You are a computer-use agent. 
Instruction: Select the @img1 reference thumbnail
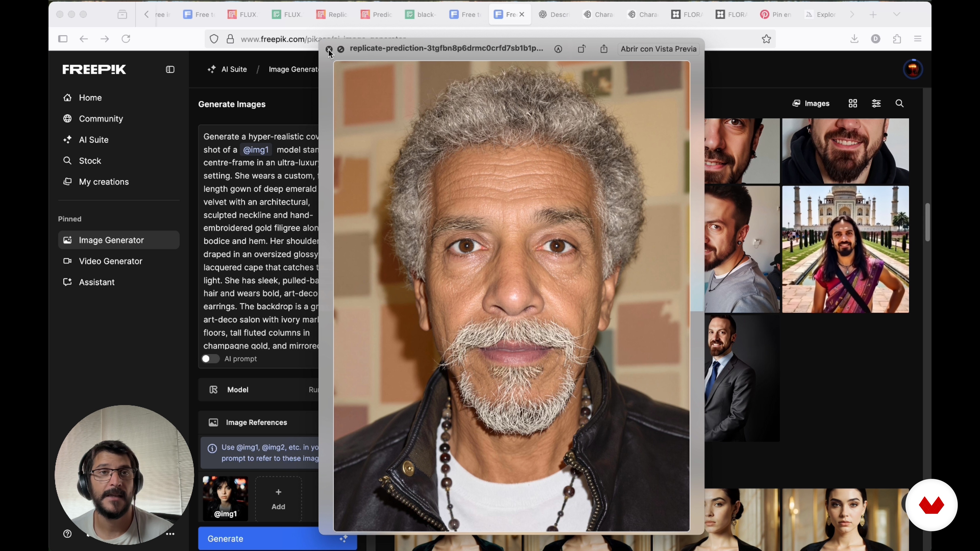pos(225,498)
